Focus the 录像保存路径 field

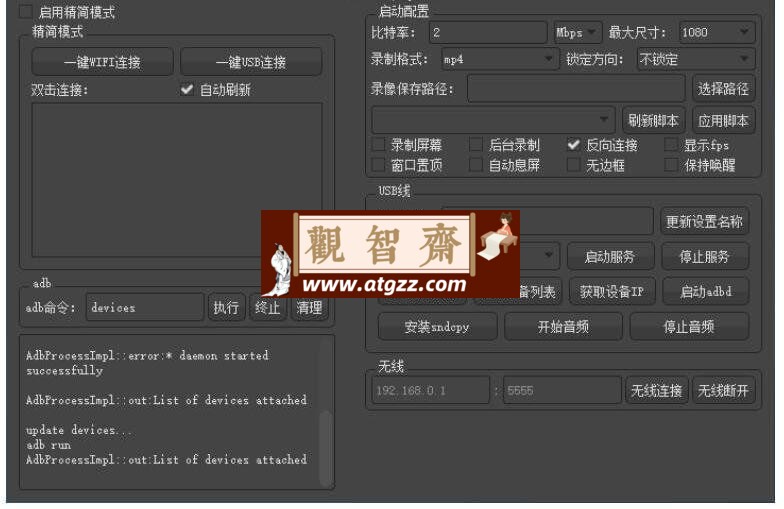[576, 88]
